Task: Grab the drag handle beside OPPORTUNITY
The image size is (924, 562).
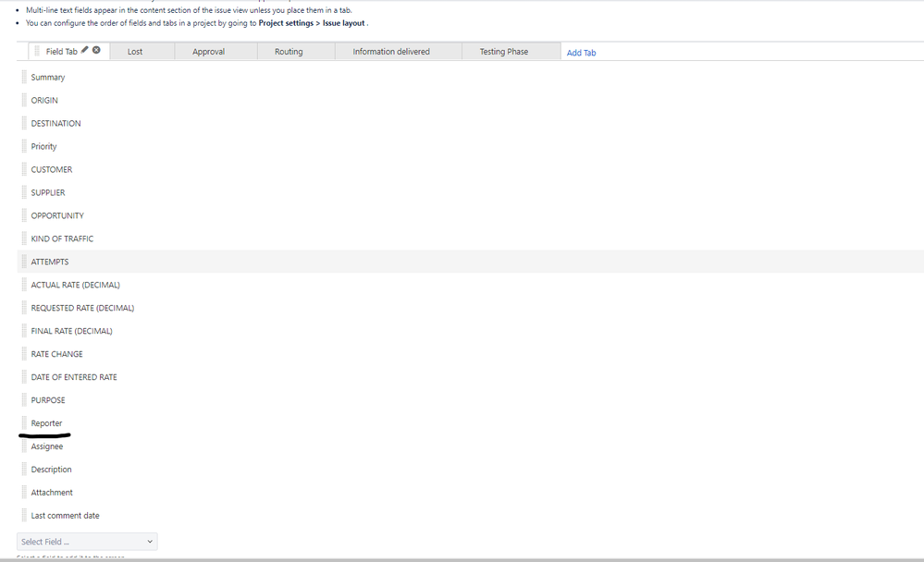Action: [x=24, y=215]
